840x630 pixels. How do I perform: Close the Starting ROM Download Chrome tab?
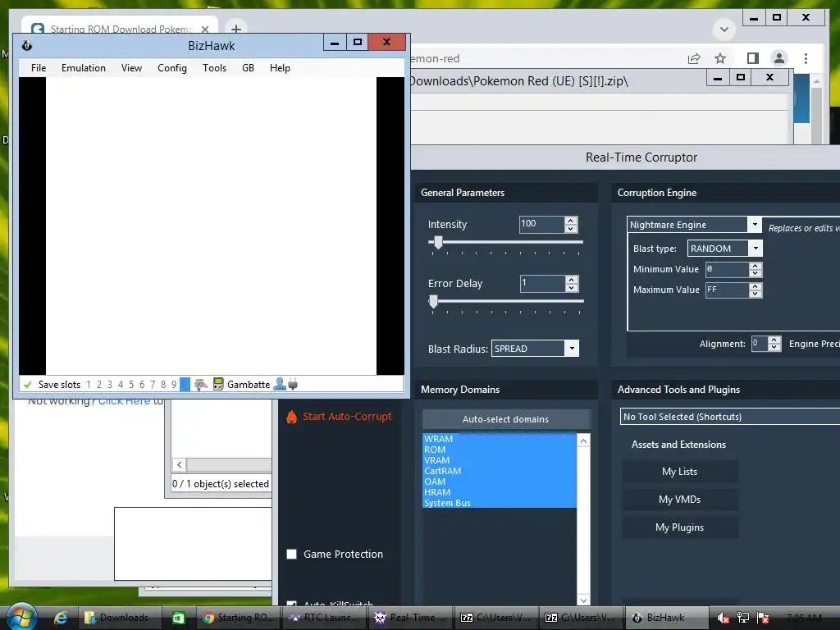coord(204,30)
